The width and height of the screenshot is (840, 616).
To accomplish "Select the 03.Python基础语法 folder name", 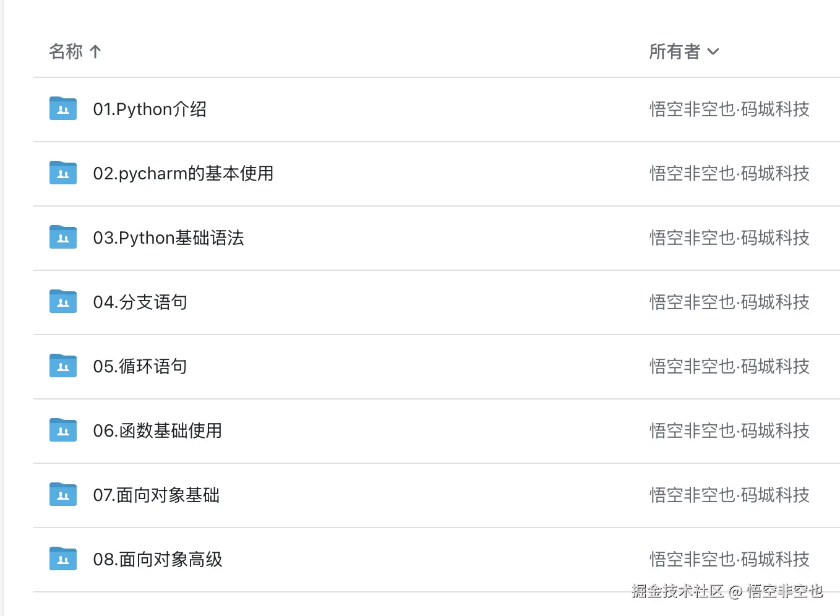I will [x=168, y=238].
